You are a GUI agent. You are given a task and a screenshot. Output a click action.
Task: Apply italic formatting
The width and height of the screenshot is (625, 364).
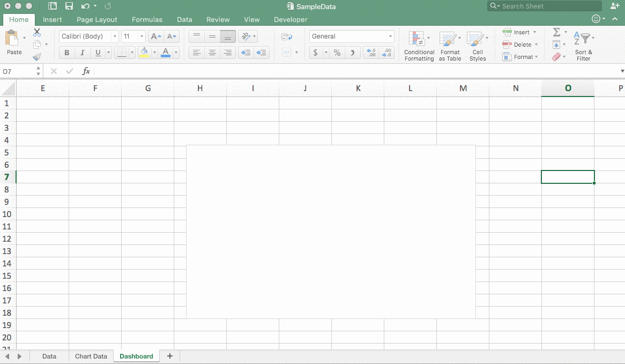pos(82,52)
